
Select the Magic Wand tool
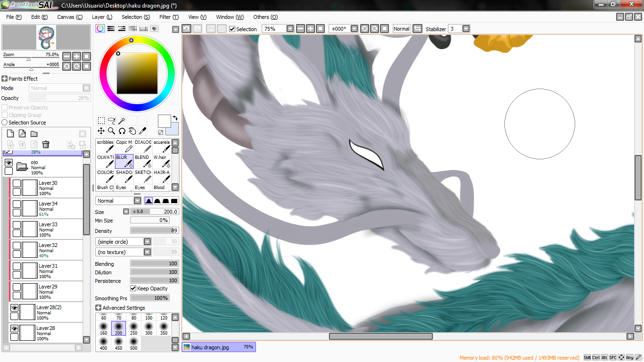[x=122, y=121]
